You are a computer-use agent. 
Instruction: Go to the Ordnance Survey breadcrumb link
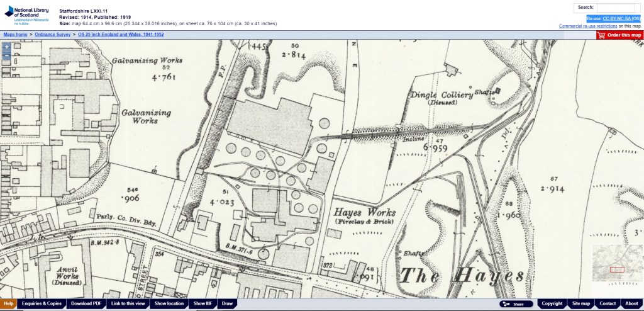click(53, 34)
